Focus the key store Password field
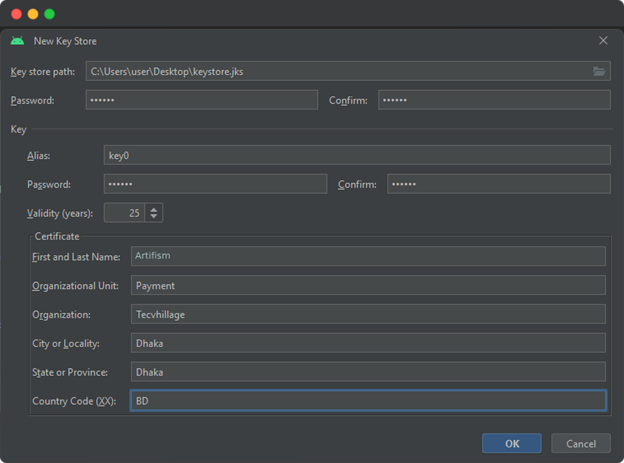Image resolution: width=624 pixels, height=463 pixels. click(201, 100)
